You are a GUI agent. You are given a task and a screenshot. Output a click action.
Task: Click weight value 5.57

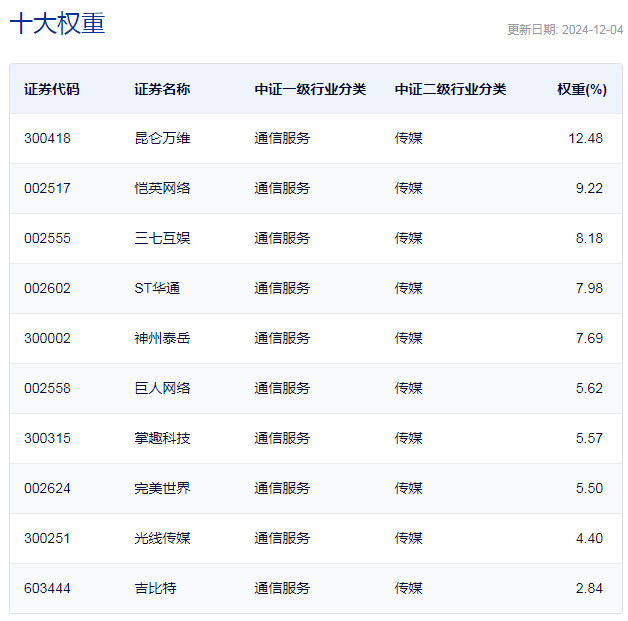tap(589, 438)
